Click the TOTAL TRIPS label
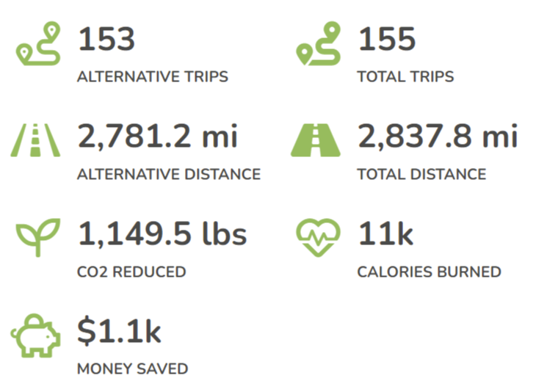 pyautogui.click(x=405, y=77)
